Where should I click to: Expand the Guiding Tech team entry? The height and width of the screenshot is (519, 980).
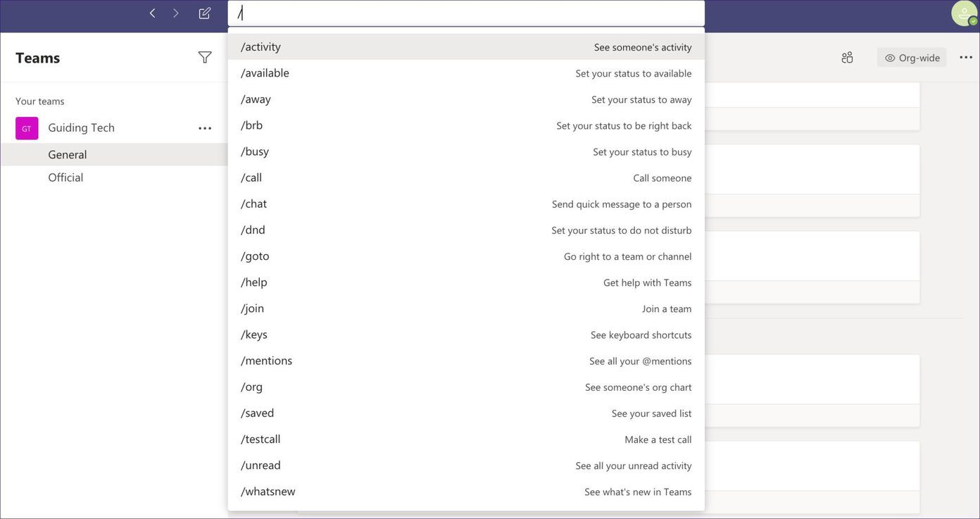click(x=81, y=127)
